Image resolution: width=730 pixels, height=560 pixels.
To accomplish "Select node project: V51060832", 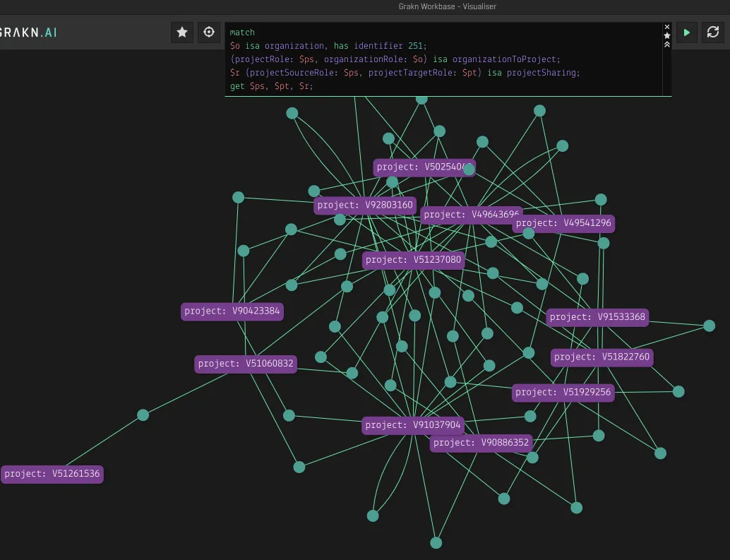I will (x=246, y=364).
